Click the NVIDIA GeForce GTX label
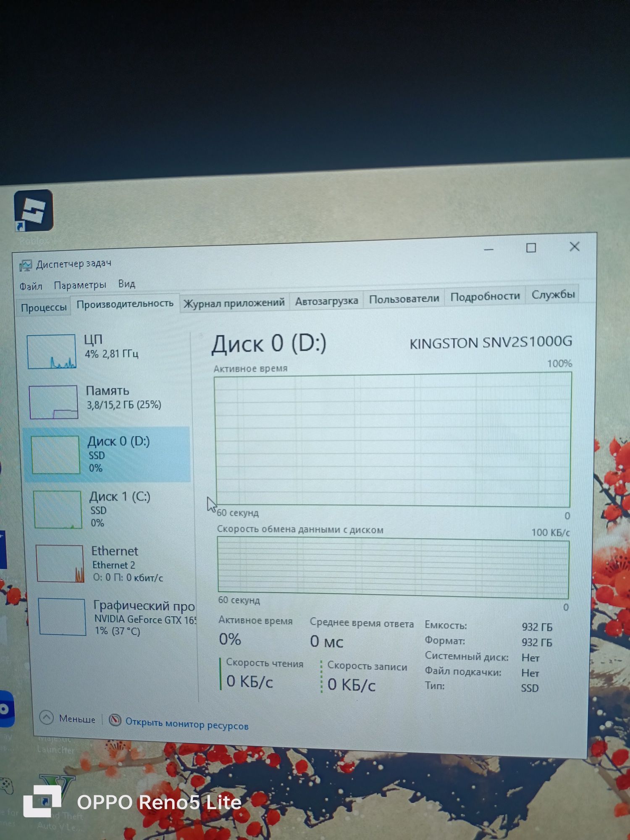630x840 pixels. (145, 619)
